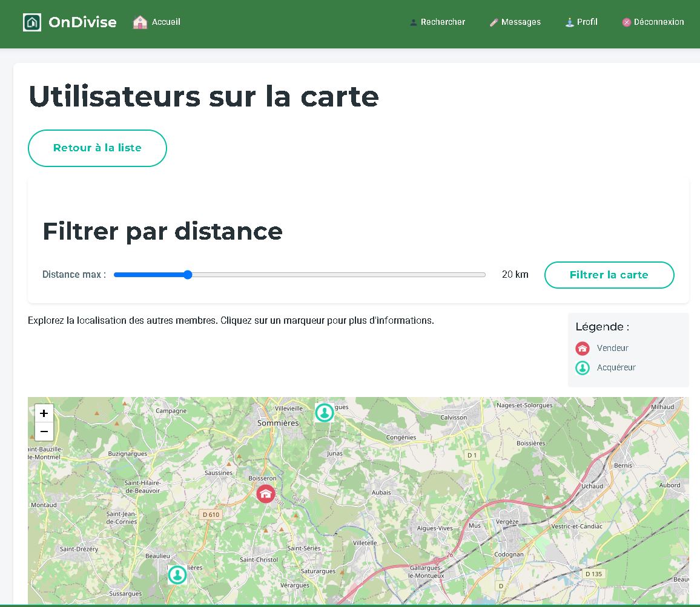The image size is (700, 607).
Task: Zoom out of the map with minus
Action: coord(44,431)
